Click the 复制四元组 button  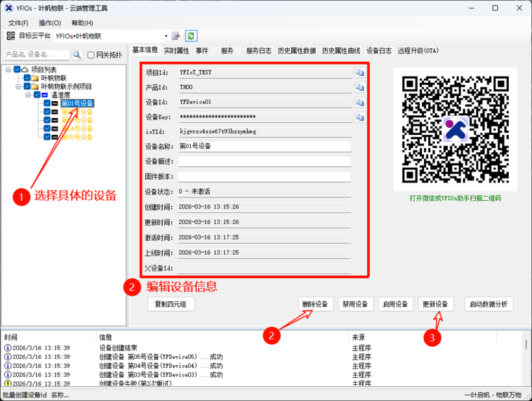[171, 304]
